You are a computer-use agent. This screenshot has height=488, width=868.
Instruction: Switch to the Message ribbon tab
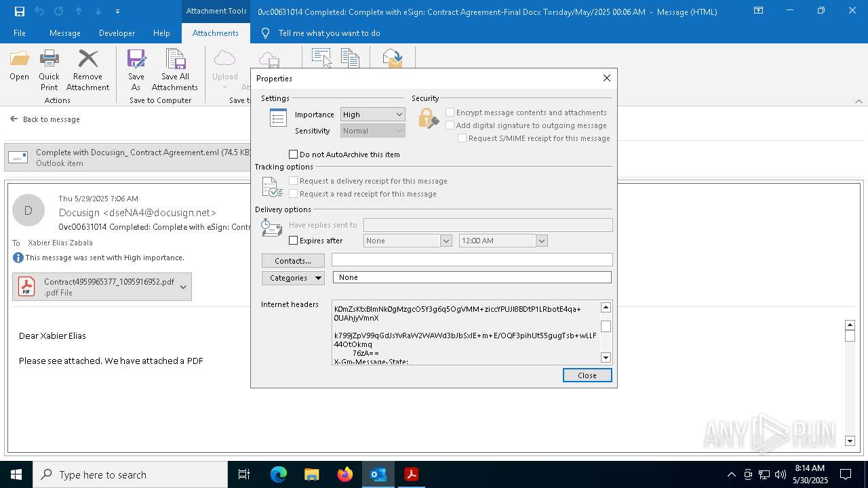65,33
